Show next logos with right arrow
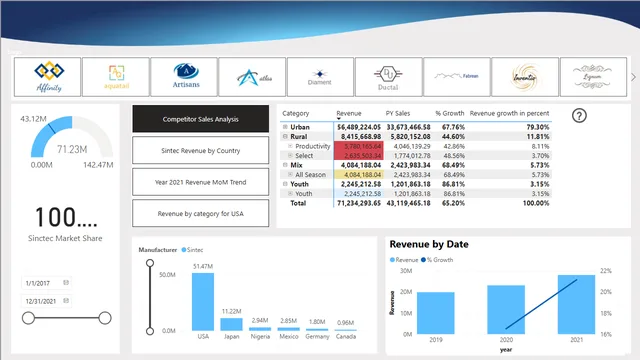640x360 pixels. pyautogui.click(x=633, y=77)
